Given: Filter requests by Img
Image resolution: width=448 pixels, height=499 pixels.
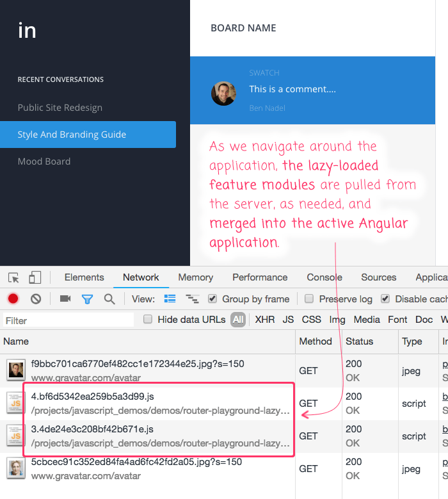Looking at the screenshot, I should pos(337,320).
